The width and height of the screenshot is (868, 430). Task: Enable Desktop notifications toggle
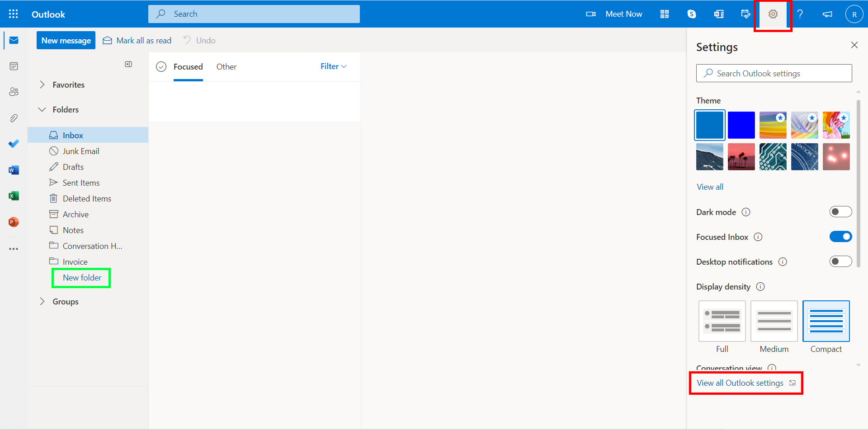click(840, 262)
